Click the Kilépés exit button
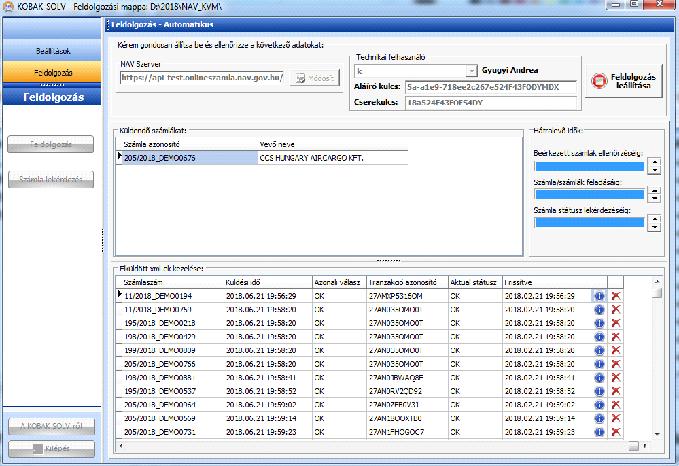The height and width of the screenshot is (466, 679). click(52, 449)
